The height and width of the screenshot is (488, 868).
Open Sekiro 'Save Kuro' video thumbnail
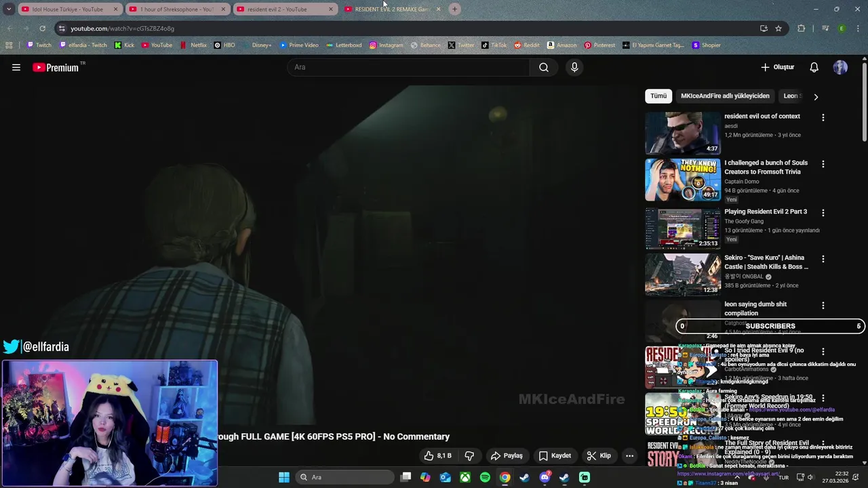(x=683, y=274)
